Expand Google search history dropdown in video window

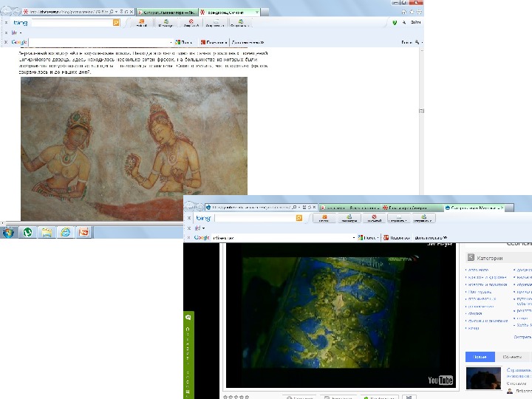coord(353,238)
